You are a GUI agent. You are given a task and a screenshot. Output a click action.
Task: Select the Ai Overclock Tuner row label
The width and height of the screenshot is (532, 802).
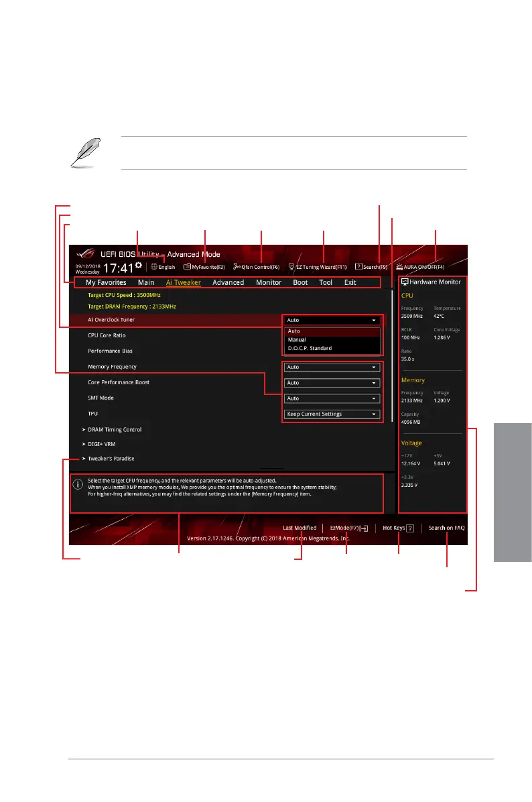(x=111, y=320)
